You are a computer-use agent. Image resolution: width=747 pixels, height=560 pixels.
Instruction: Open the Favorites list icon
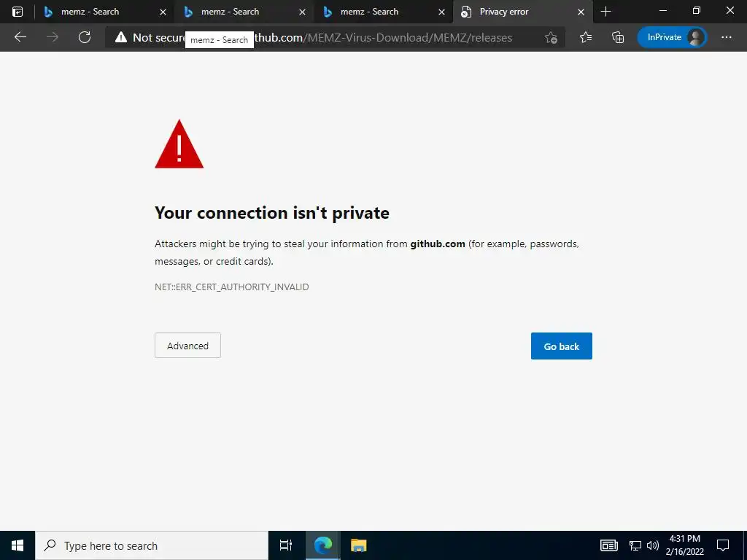(586, 37)
